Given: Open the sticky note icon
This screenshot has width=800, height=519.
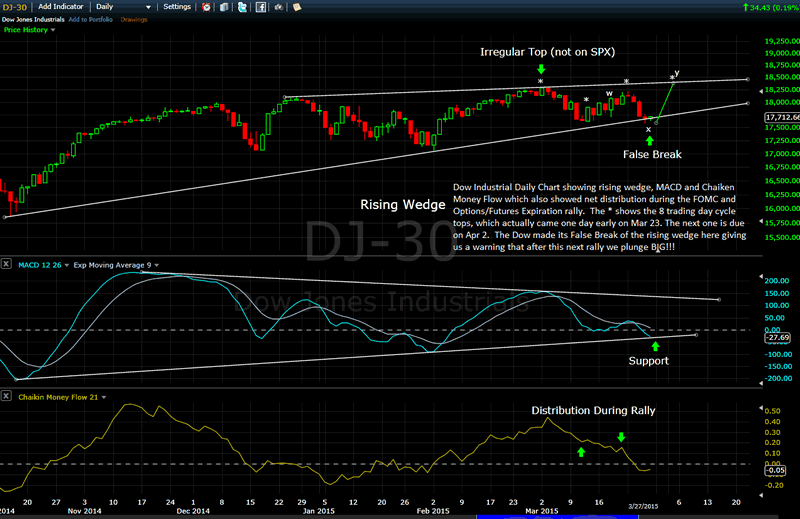Looking at the screenshot, I should 295,7.
